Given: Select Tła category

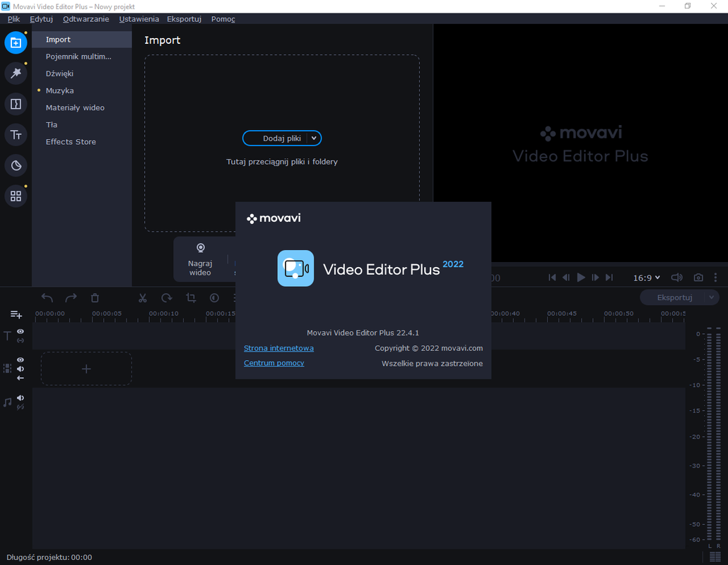Looking at the screenshot, I should click(x=82, y=124).
